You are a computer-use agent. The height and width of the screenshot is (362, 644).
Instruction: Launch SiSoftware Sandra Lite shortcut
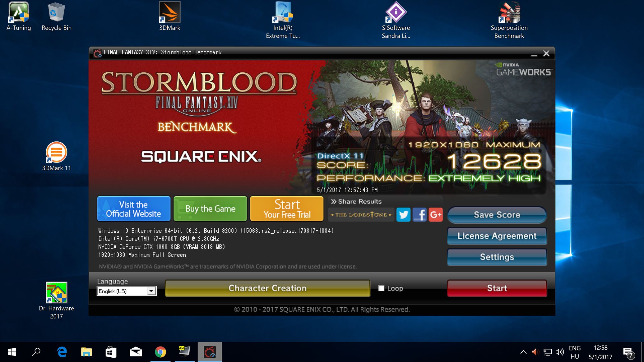click(396, 20)
